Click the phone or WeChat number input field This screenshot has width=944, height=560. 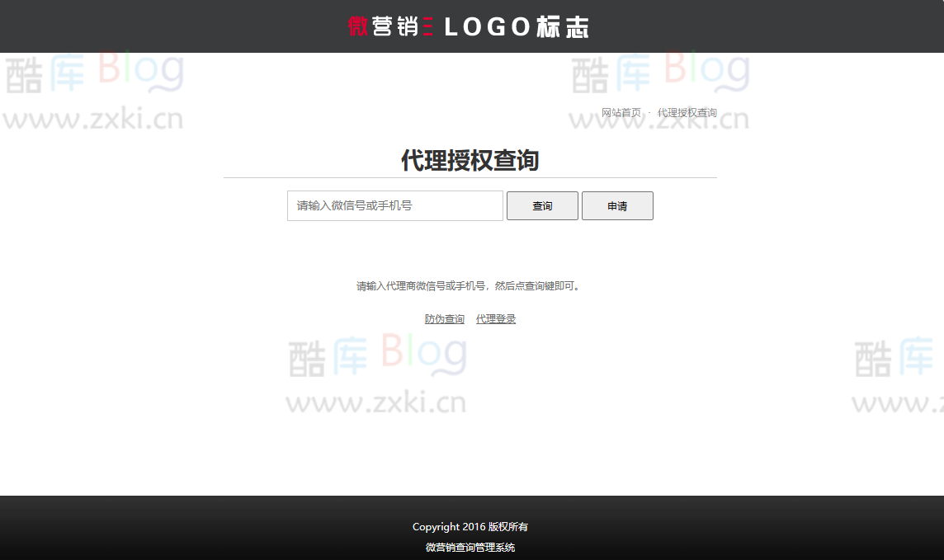pyautogui.click(x=394, y=205)
